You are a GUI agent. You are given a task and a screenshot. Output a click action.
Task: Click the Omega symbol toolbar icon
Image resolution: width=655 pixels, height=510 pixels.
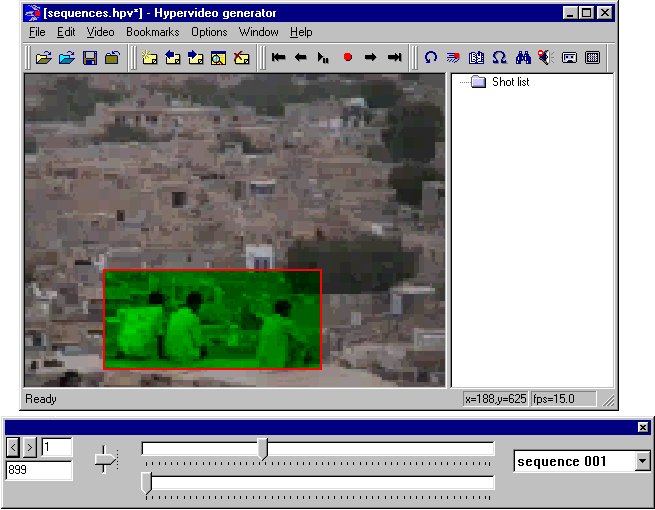(x=499, y=58)
